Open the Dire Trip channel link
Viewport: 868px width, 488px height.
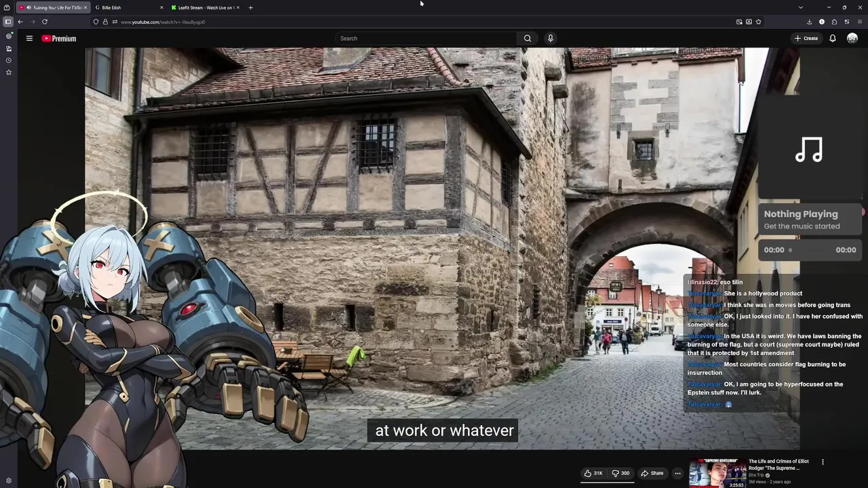click(x=757, y=475)
